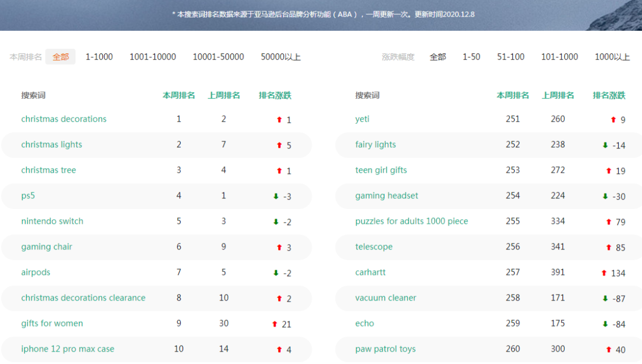Select the 50000以上 rank filter
Viewport: 642px width, 364px height.
click(x=281, y=57)
